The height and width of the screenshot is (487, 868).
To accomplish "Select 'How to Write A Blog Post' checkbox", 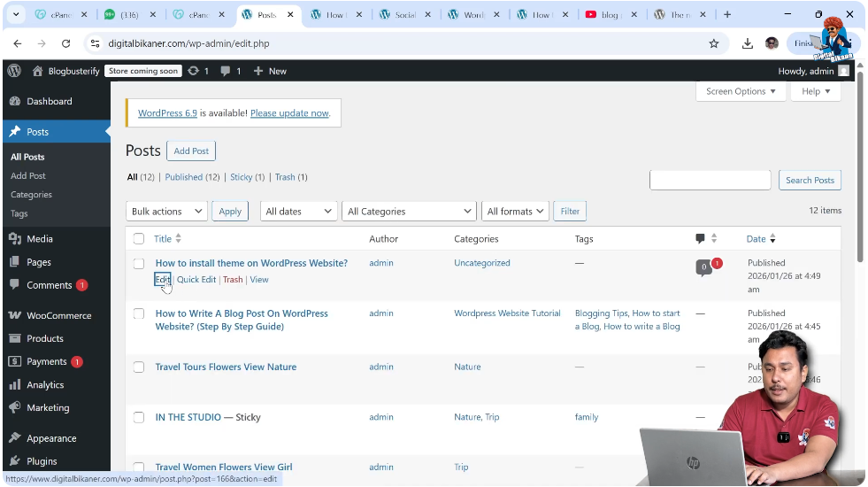I will [139, 313].
